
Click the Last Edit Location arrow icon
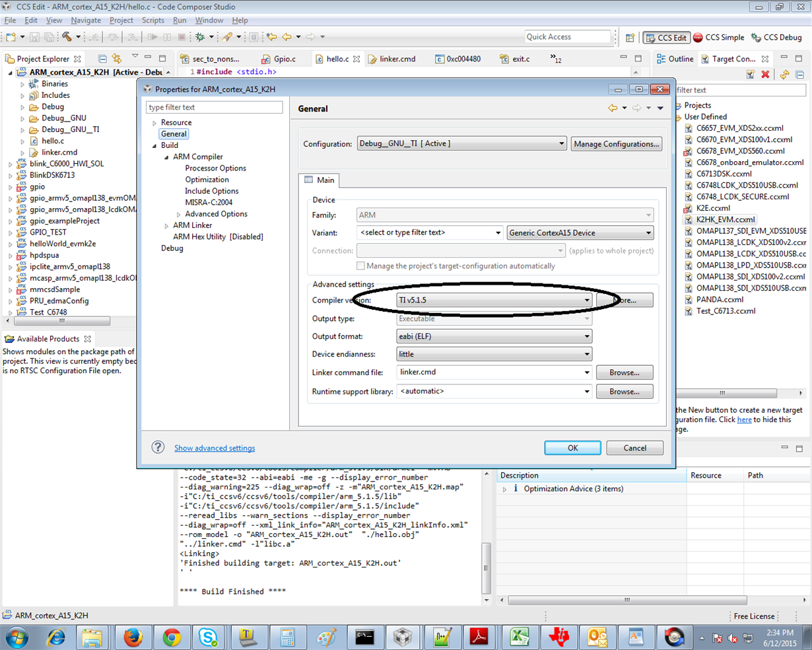pos(272,37)
